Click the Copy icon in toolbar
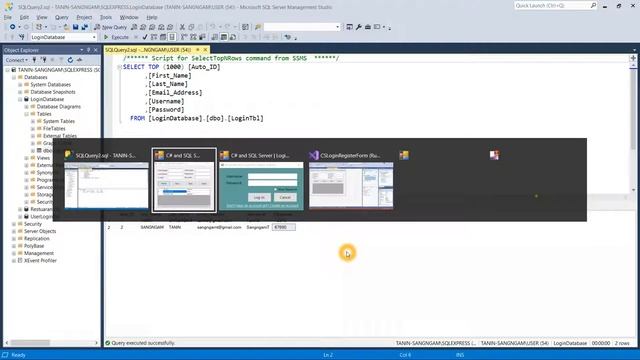This screenshot has height=360, width=640. [x=191, y=27]
